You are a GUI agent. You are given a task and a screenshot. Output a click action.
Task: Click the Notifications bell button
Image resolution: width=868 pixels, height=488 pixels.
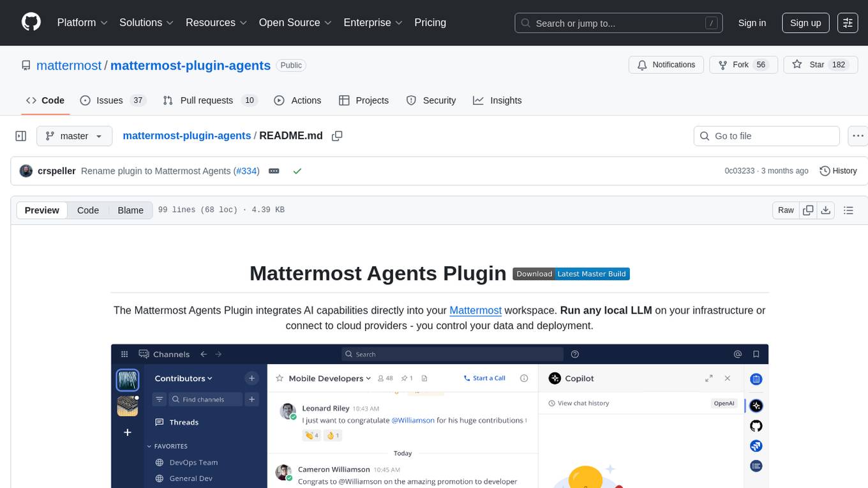tap(666, 65)
